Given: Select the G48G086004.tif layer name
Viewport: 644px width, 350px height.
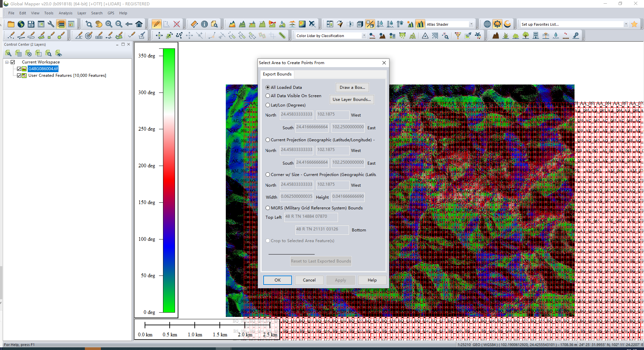Looking at the screenshot, I should tap(43, 69).
